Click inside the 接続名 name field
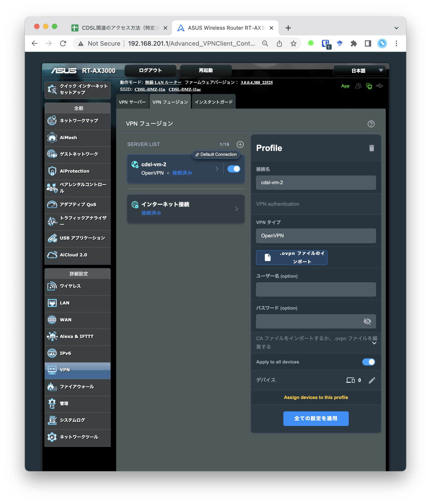The height and width of the screenshot is (504, 431). pos(316,182)
